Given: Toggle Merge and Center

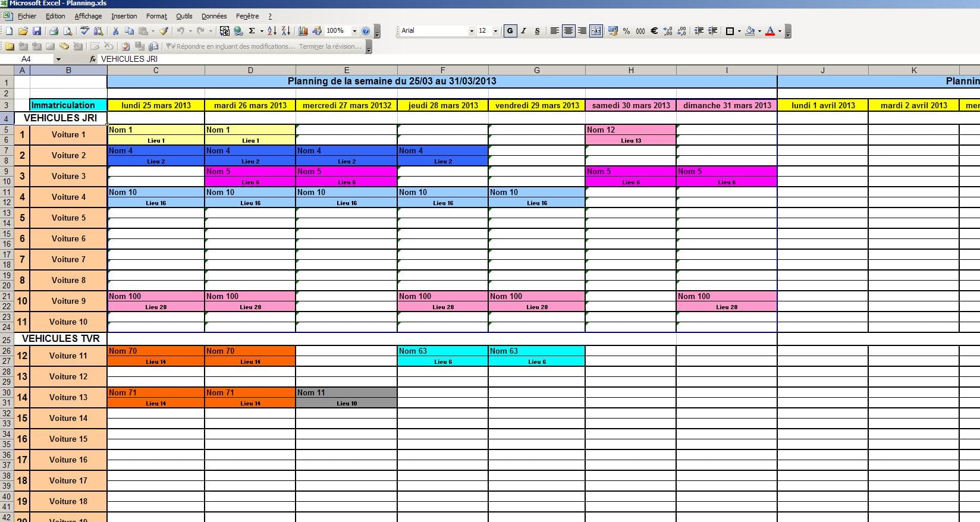Looking at the screenshot, I should point(596,31).
